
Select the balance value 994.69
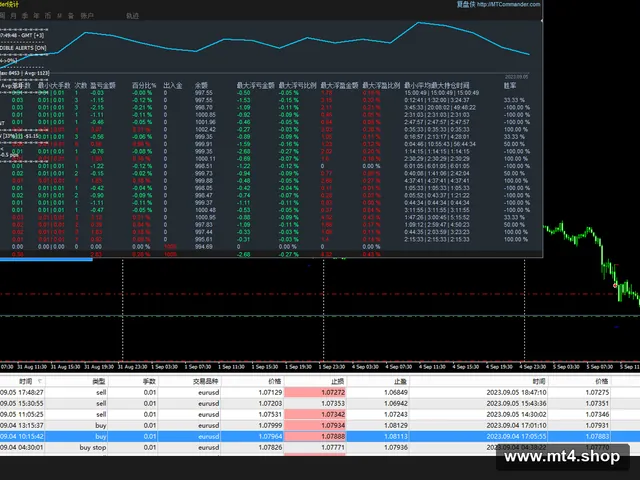tap(204, 247)
